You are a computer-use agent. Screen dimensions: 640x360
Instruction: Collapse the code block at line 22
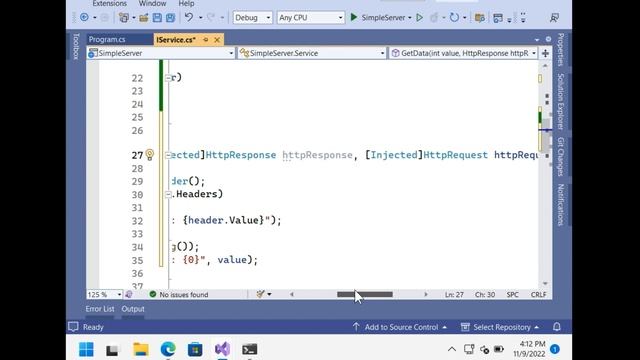point(168,78)
